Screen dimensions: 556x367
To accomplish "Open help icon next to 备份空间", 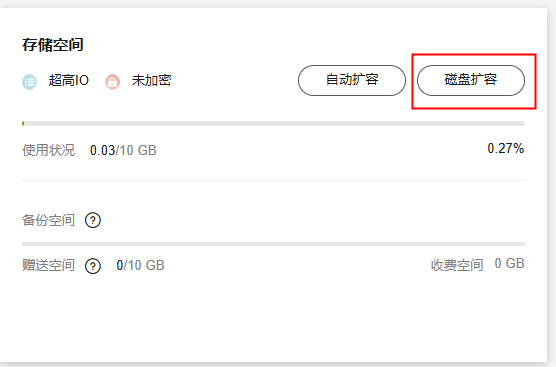I will tap(93, 220).
